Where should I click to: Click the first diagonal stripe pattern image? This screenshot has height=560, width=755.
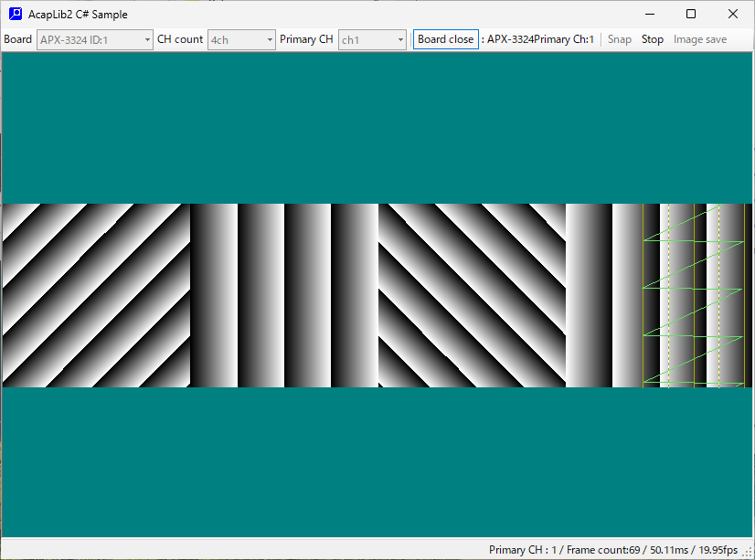[x=96, y=295]
